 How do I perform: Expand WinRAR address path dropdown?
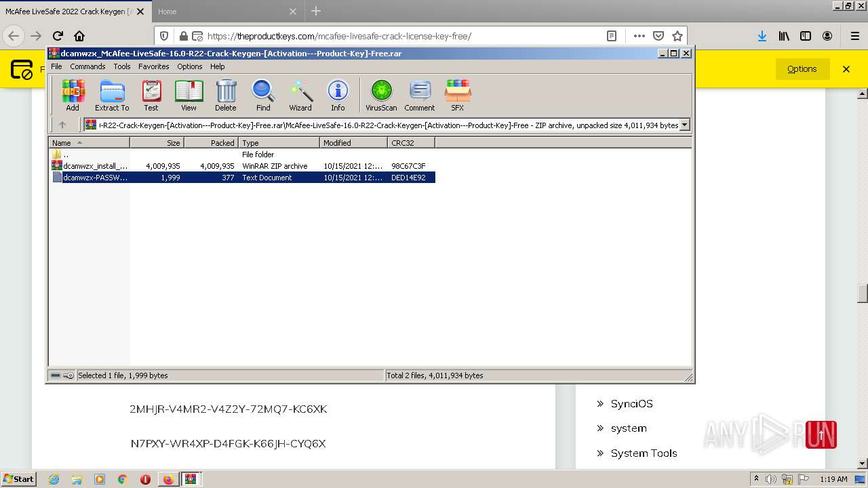point(684,125)
